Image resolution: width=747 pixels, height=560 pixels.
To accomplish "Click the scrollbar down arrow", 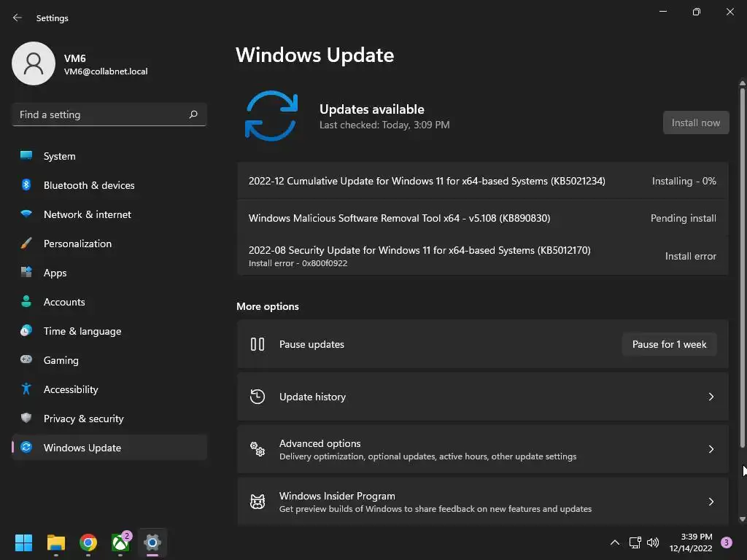I will (x=742, y=519).
